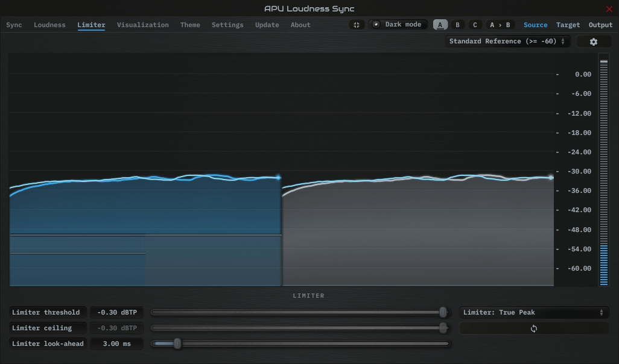Select preset slot A

click(440, 25)
